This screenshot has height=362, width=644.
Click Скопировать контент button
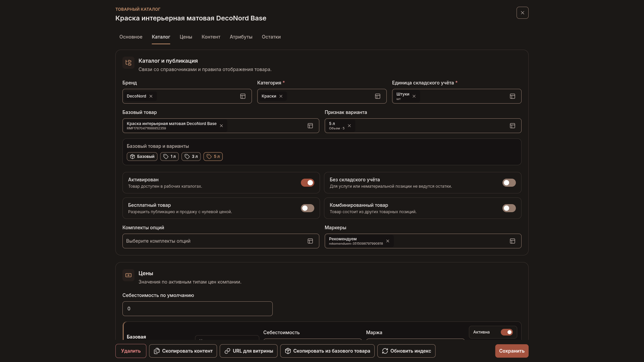pyautogui.click(x=183, y=351)
